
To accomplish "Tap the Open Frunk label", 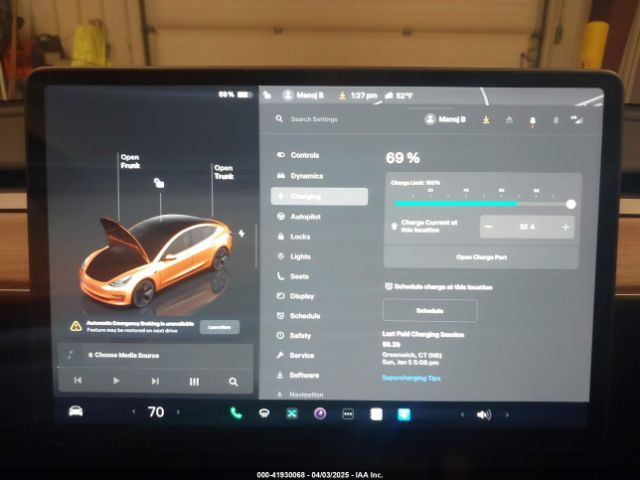I will point(130,161).
